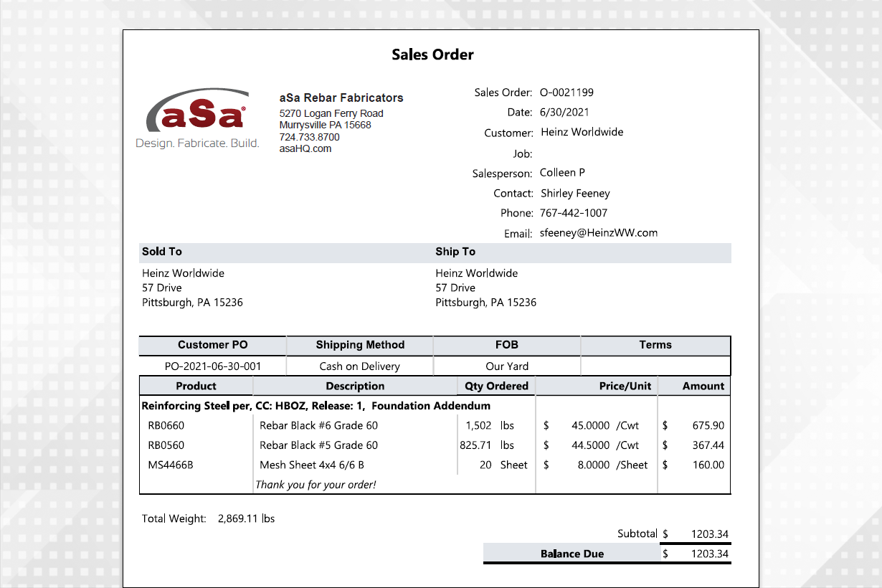Click the Customer PO column header
Viewport: 882px width, 588px height.
(x=212, y=345)
